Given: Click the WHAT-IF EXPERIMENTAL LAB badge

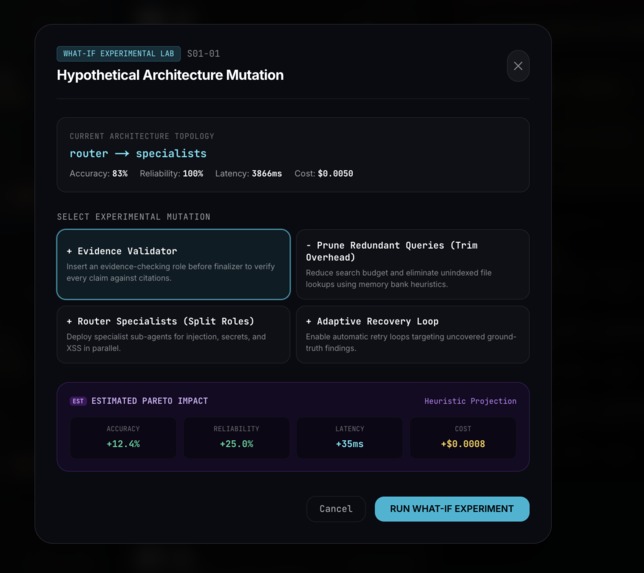Looking at the screenshot, I should pos(119,54).
